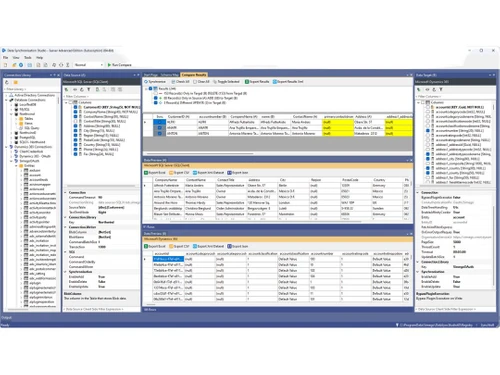
Task: Collapse the Columns node in Data Source
Action: point(66,103)
